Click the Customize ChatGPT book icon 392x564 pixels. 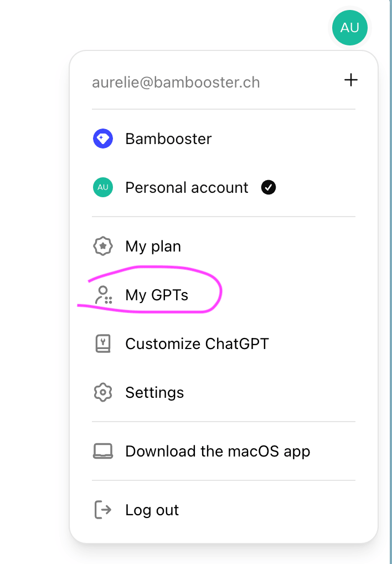pos(103,343)
